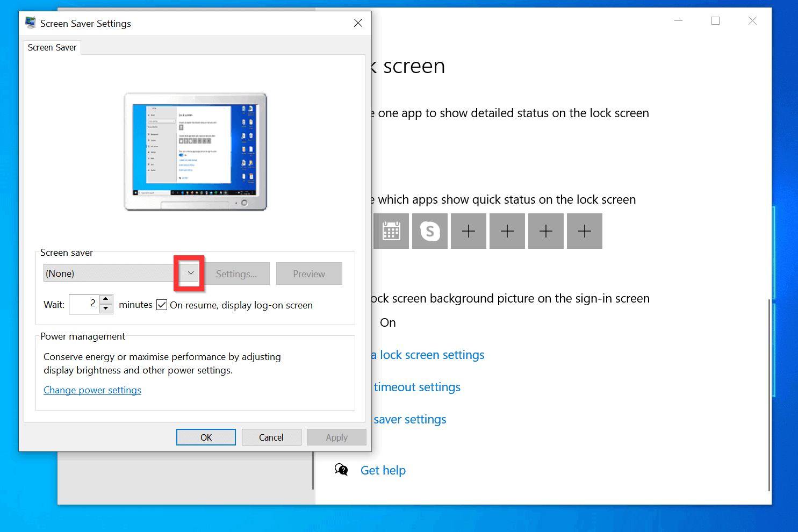
Task: Click the Get help chat bubble icon
Action: click(x=342, y=469)
